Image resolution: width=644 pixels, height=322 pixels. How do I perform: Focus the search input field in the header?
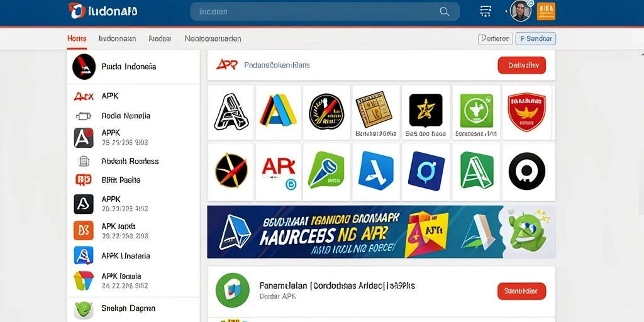325,11
